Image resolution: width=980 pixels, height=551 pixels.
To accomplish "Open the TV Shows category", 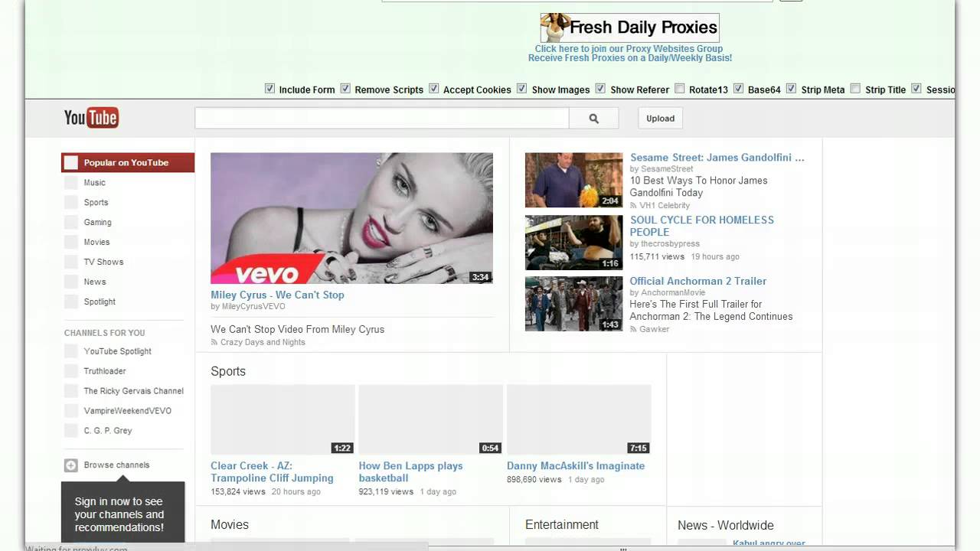I will tap(103, 262).
